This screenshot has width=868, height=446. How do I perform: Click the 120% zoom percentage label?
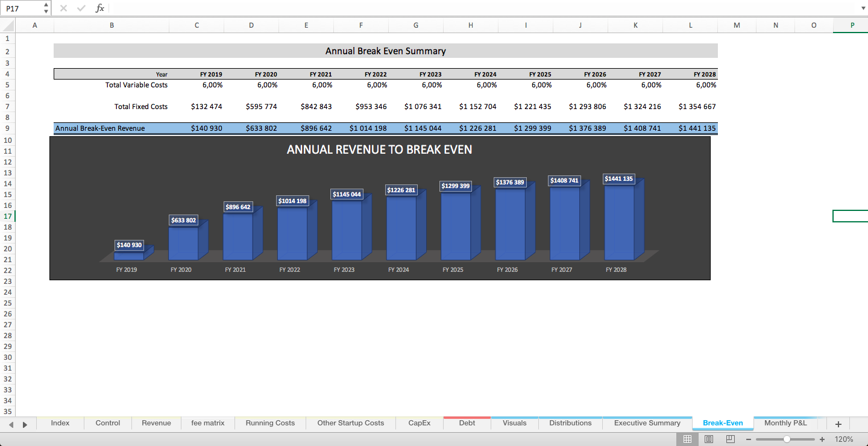coord(843,439)
